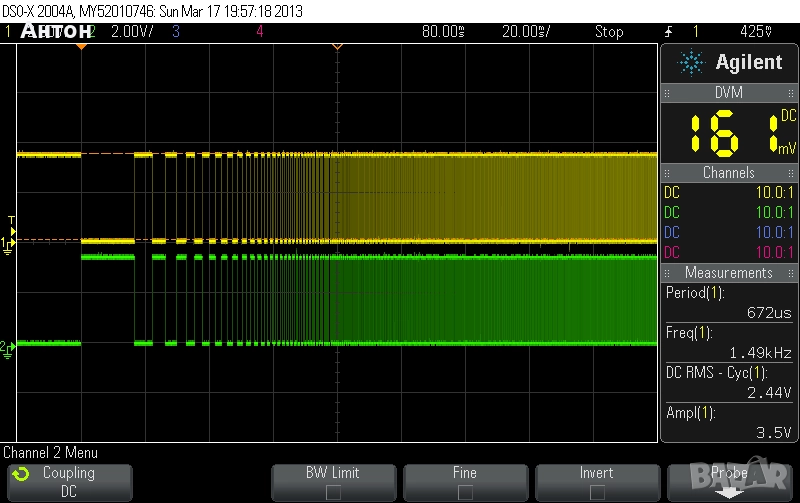Toggle the Fine adjustment checkbox
Screen dimensions: 800x503
[464, 491]
